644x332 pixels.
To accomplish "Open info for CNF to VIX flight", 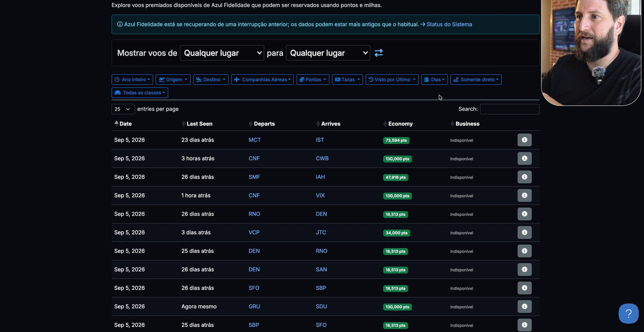I will pos(524,196).
